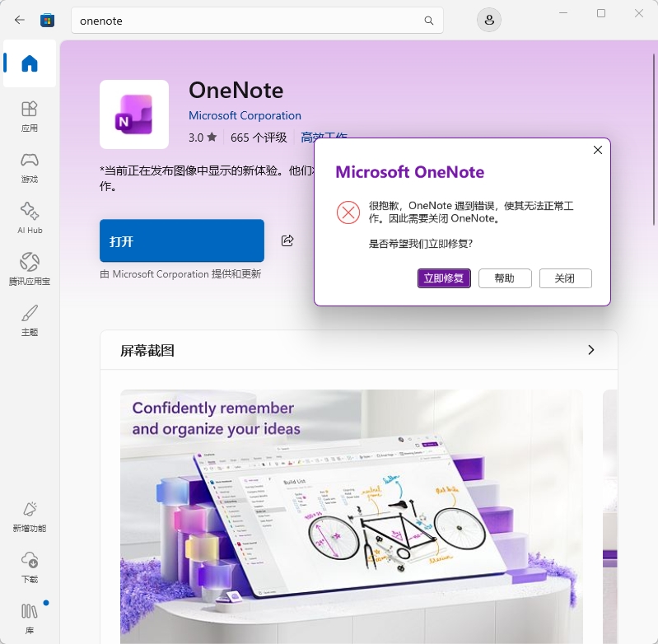This screenshot has height=644, width=658.
Task: Show 新增功能 (What's New)
Action: pos(30,517)
